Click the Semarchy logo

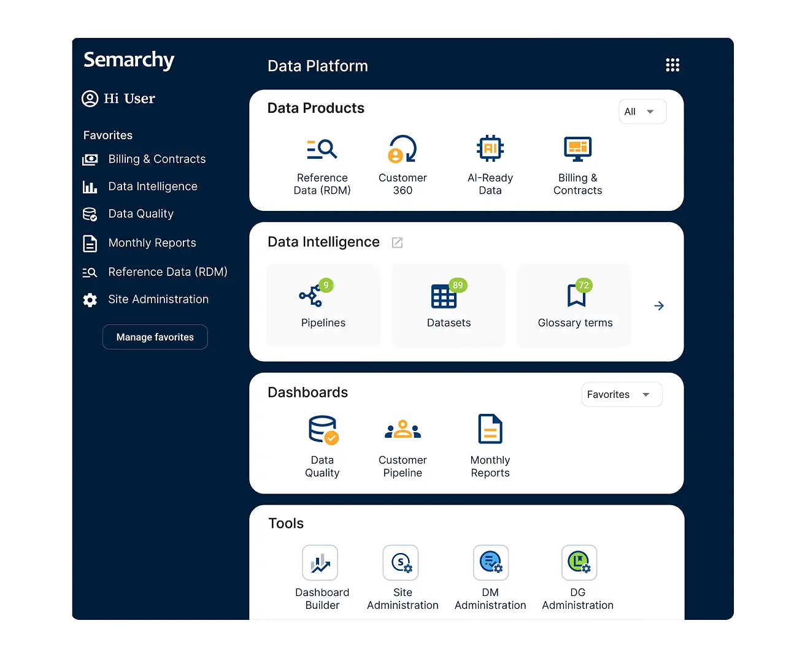(x=129, y=60)
